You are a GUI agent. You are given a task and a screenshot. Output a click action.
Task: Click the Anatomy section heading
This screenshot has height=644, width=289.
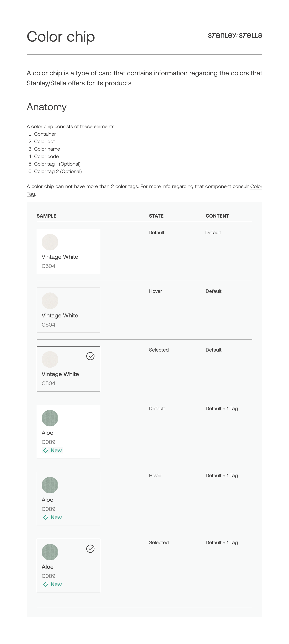click(47, 107)
